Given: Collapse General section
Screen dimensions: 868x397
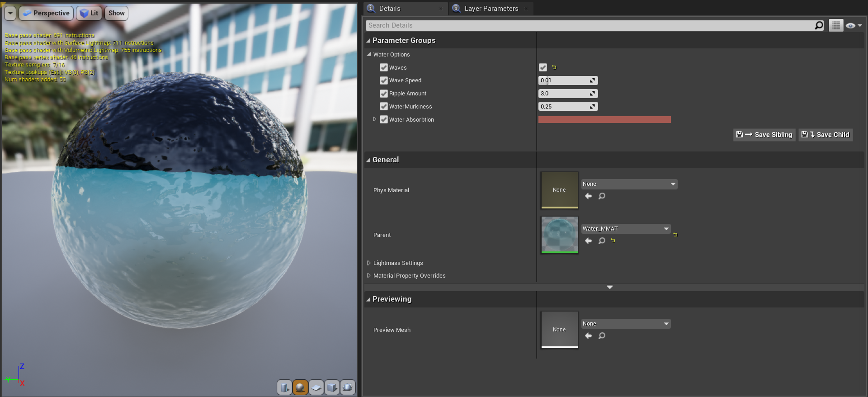Looking at the screenshot, I should pyautogui.click(x=368, y=160).
